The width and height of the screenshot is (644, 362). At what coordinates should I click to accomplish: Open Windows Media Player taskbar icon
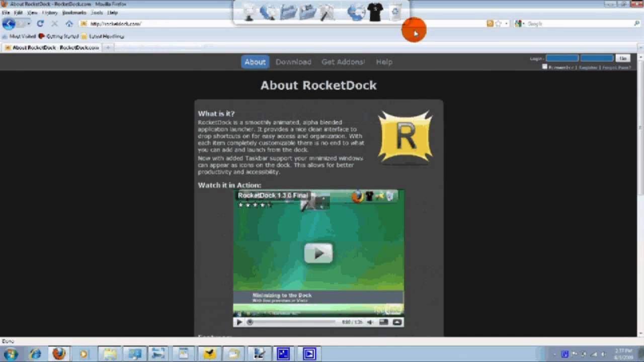[84, 354]
